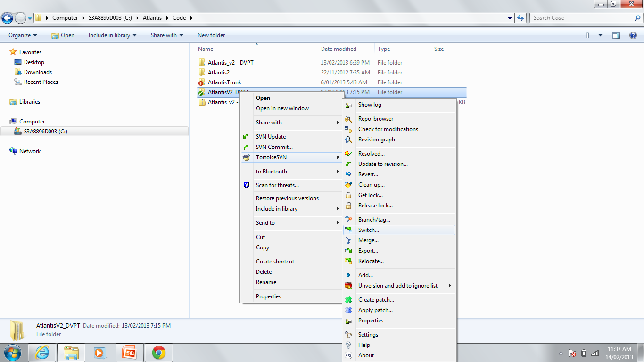Open the Organize dropdown menu
644x362 pixels.
(23, 35)
